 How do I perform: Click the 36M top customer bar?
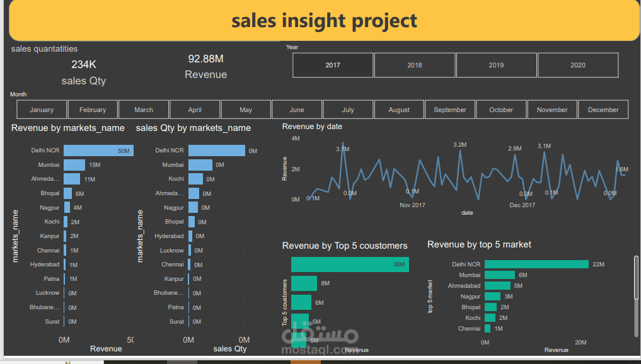(350, 264)
